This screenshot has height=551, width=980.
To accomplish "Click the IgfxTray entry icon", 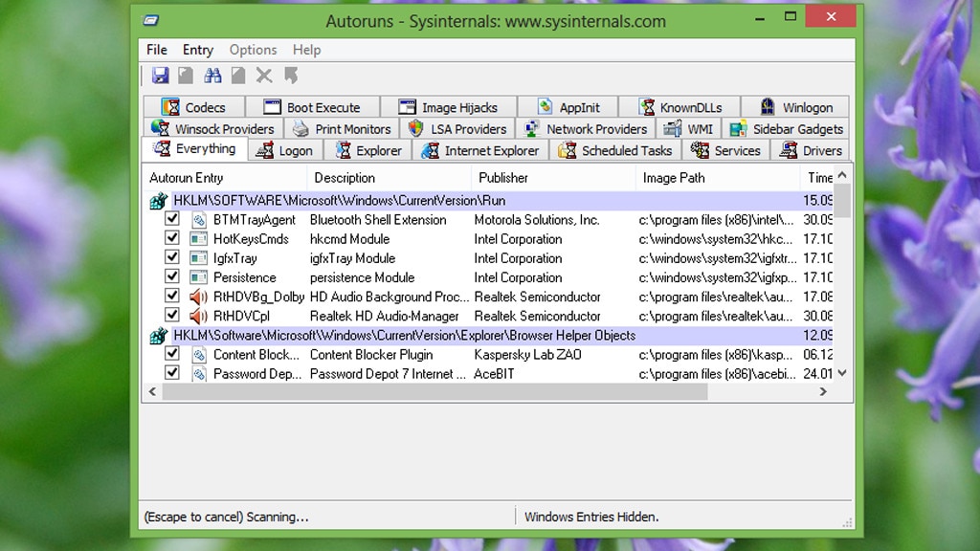I will 199,258.
